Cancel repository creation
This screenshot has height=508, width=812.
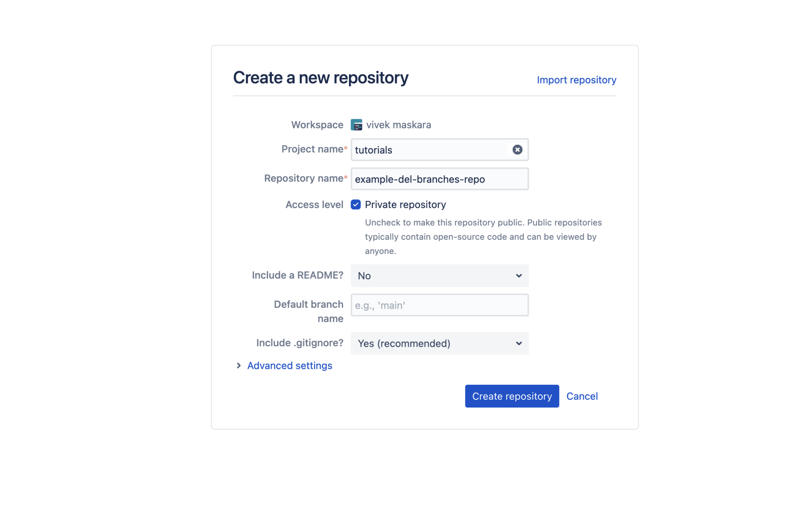point(582,396)
